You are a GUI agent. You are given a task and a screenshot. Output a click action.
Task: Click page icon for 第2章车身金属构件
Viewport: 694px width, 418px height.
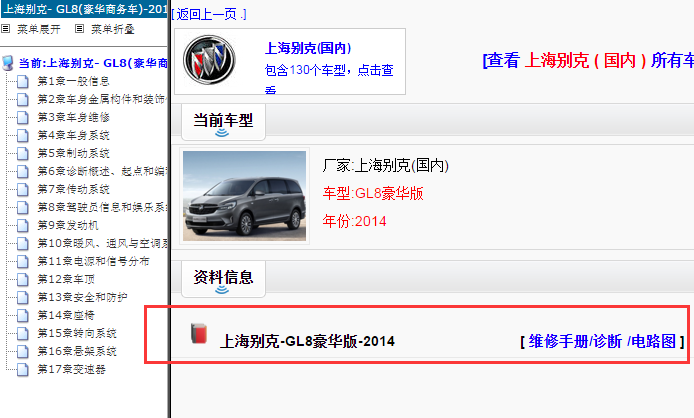point(23,99)
